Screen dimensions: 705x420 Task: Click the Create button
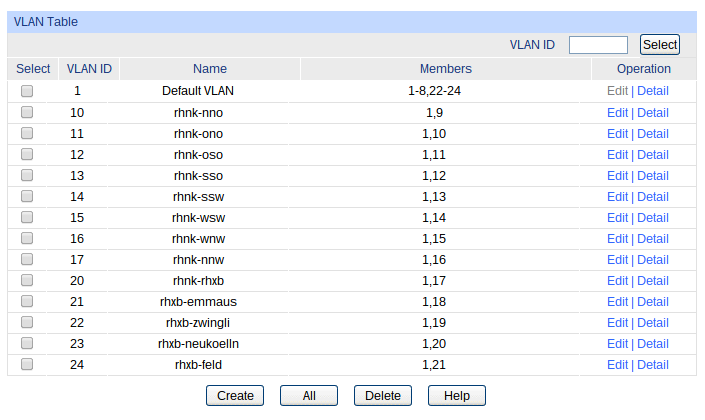click(235, 396)
